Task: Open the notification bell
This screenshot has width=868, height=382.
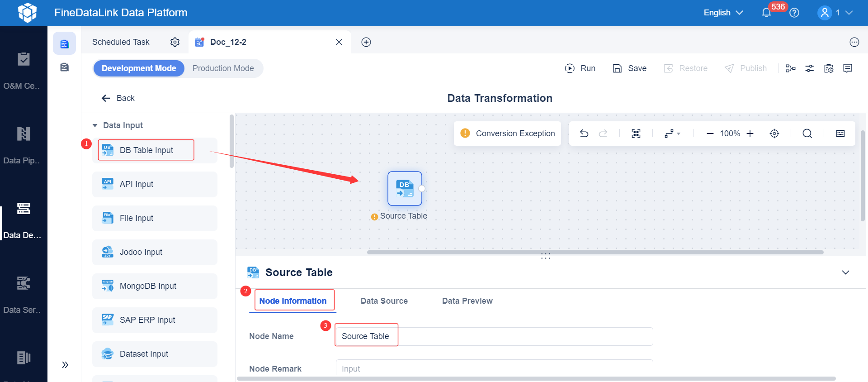Action: pyautogui.click(x=766, y=13)
